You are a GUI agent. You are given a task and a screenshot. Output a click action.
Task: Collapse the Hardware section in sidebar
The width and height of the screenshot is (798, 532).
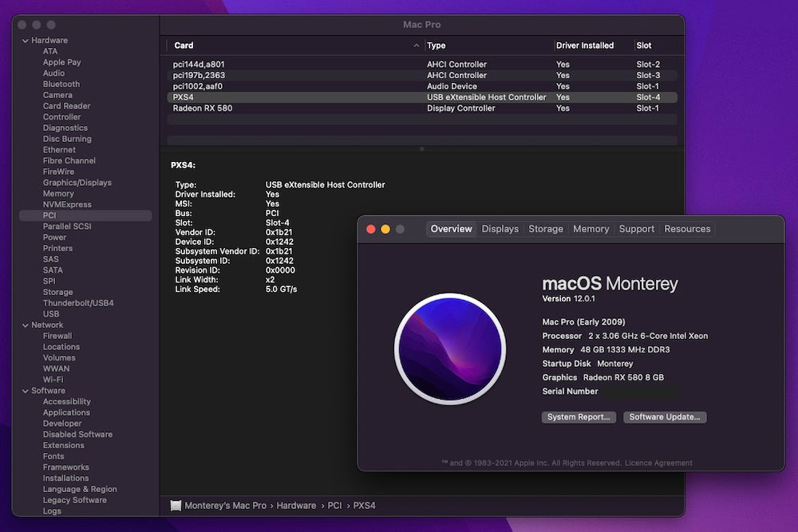coord(25,41)
